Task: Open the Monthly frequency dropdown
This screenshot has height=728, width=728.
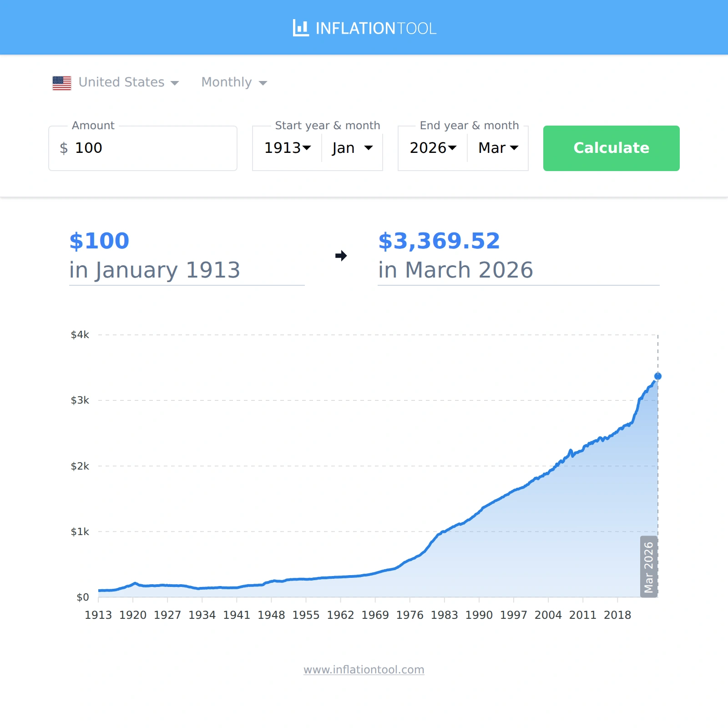Action: tap(234, 82)
